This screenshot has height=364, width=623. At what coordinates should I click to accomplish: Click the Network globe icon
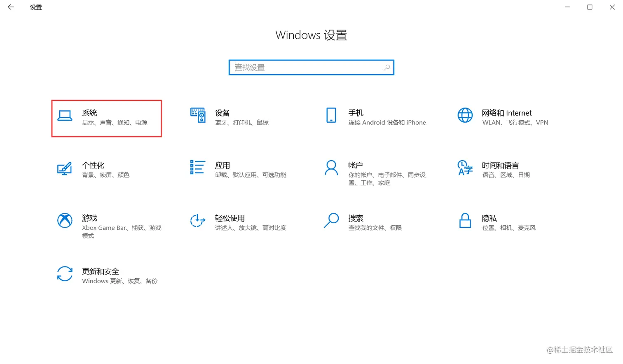[465, 115]
